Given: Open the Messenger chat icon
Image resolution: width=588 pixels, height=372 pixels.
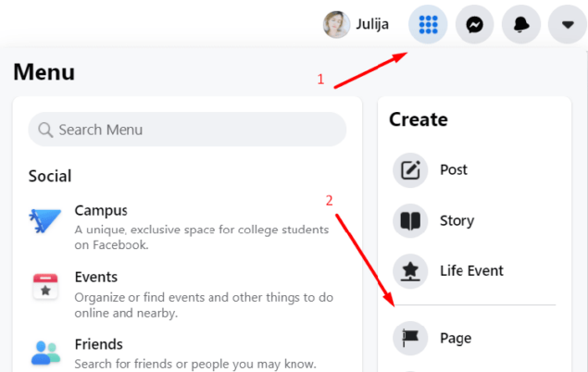Looking at the screenshot, I should pos(474,25).
